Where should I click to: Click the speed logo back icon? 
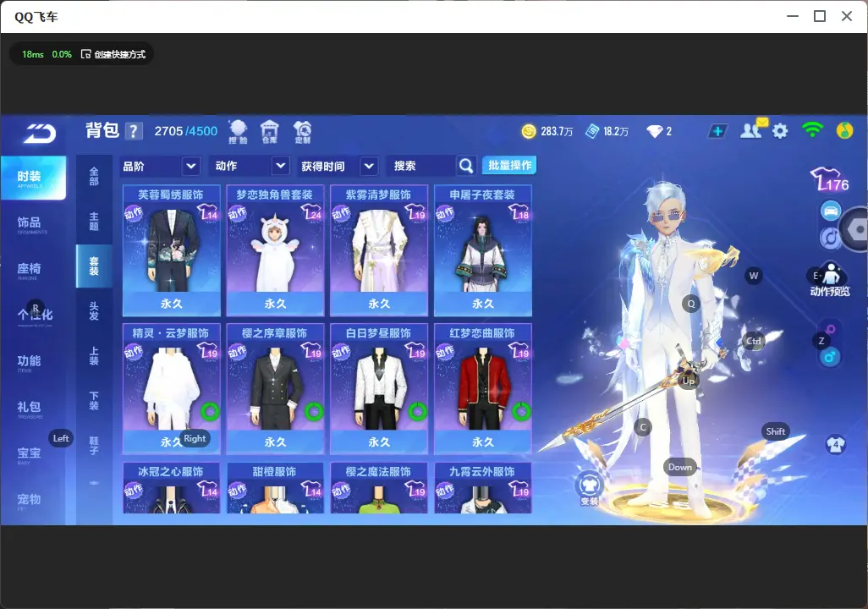tap(39, 134)
